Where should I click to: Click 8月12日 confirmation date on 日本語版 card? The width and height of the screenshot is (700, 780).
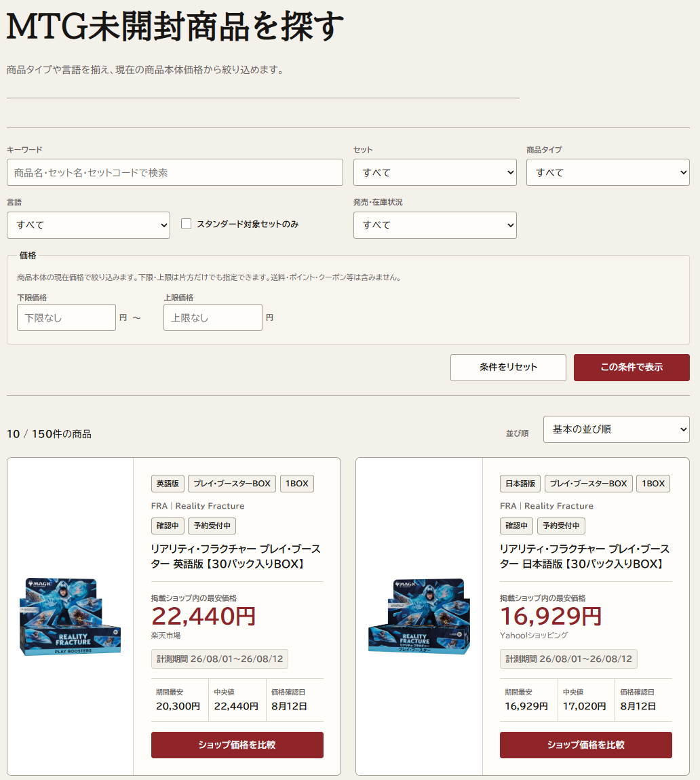638,706
